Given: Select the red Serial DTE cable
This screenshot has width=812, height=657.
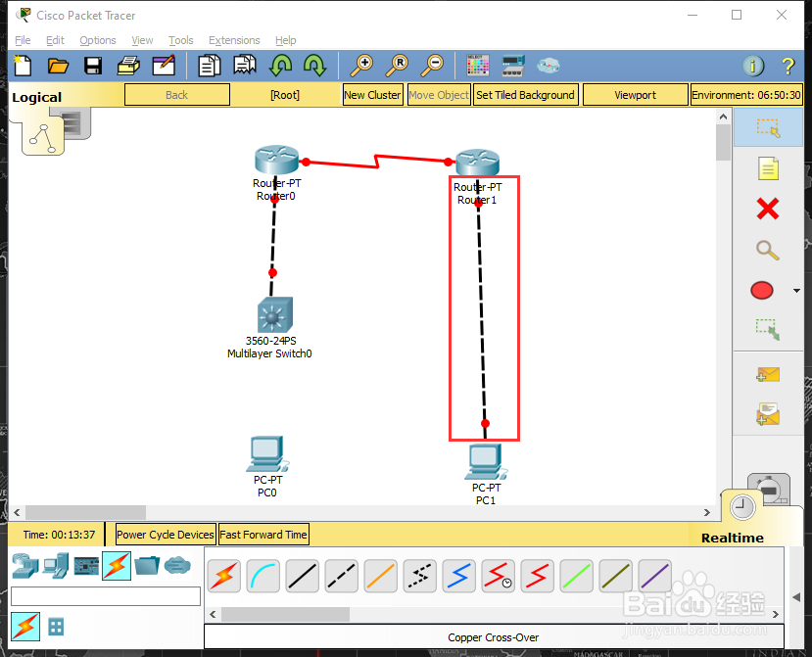Looking at the screenshot, I should point(537,576).
